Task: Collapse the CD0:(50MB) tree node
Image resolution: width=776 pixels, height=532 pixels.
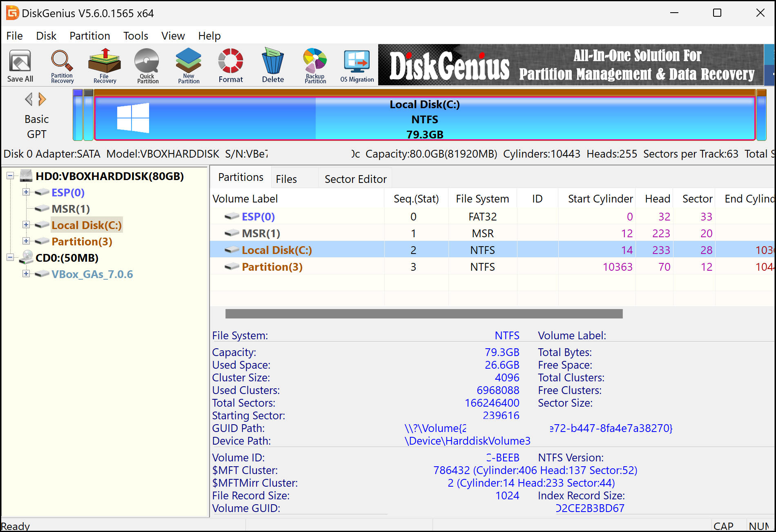Action: coord(10,257)
